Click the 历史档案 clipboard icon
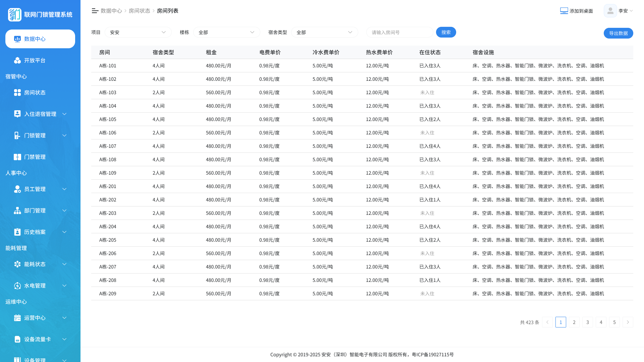This screenshot has width=644, height=362. coord(17,232)
